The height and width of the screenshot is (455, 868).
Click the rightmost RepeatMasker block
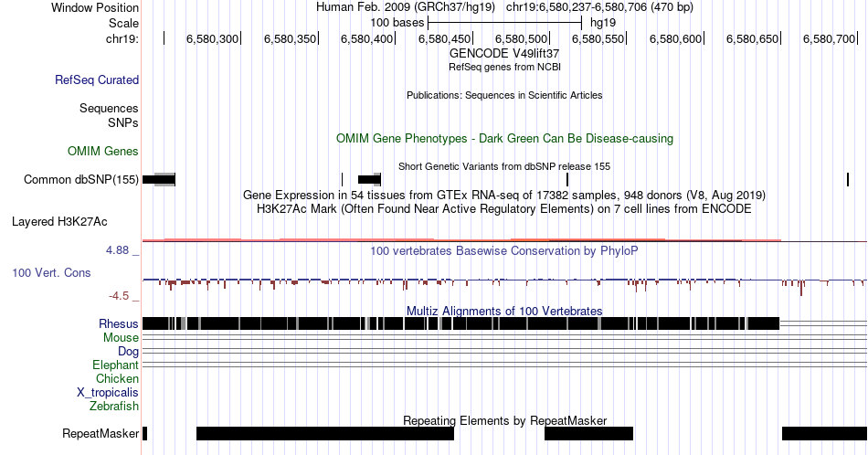824,433
